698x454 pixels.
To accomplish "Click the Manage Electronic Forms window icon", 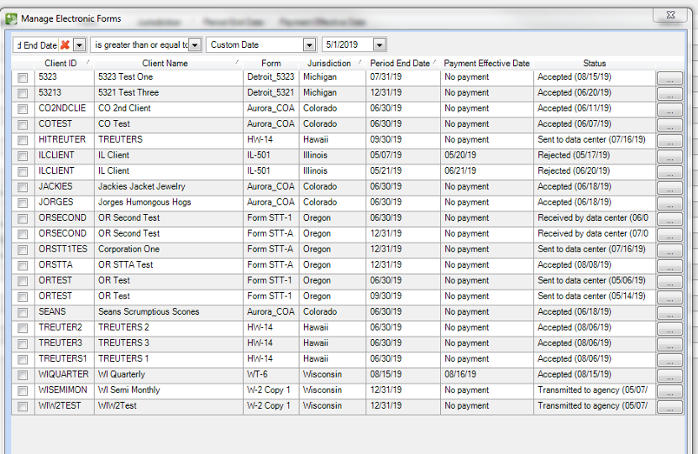I will pos(10,15).
